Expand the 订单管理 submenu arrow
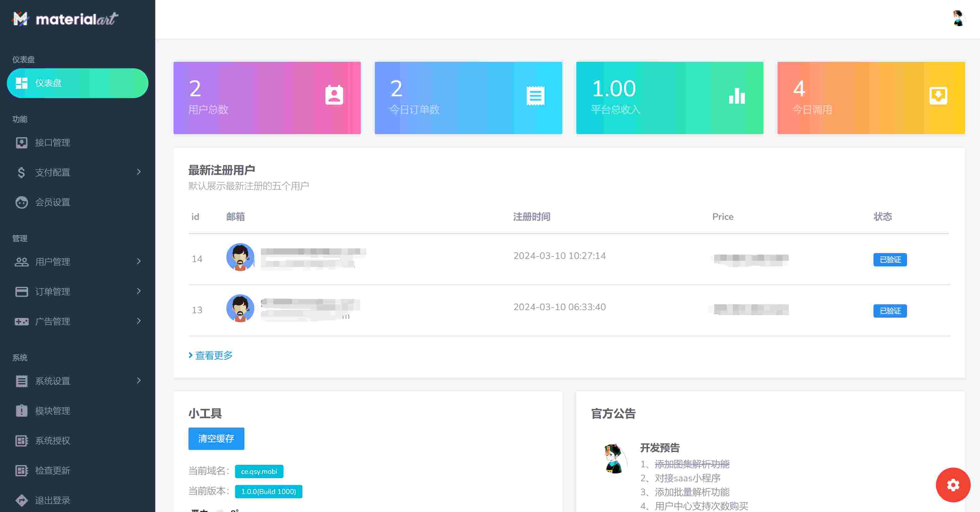This screenshot has width=980, height=512. point(139,291)
